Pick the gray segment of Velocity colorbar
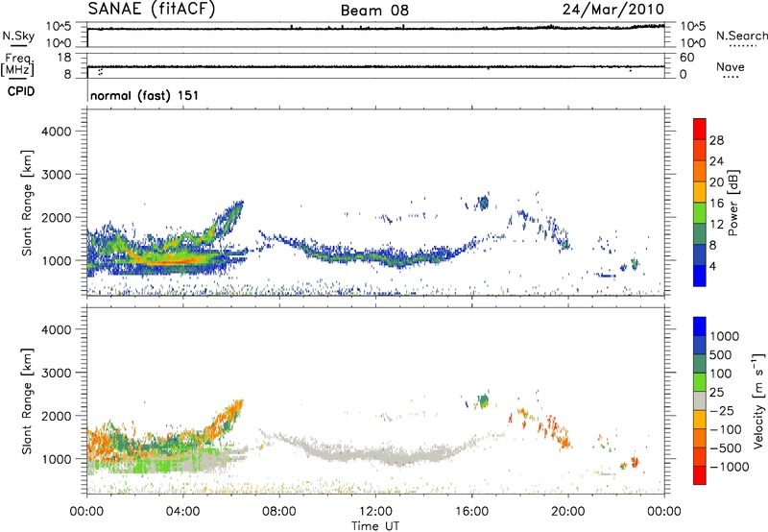Image resolution: width=768 pixels, height=532 pixels. tap(700, 400)
